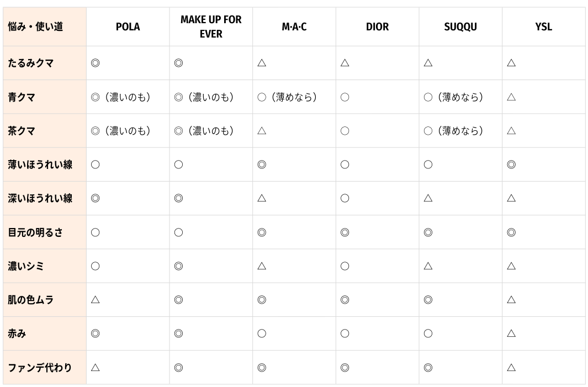This screenshot has height=387, width=588.
Task: Click YSL's triangle for ファンデ代わり
Action: 511,368
